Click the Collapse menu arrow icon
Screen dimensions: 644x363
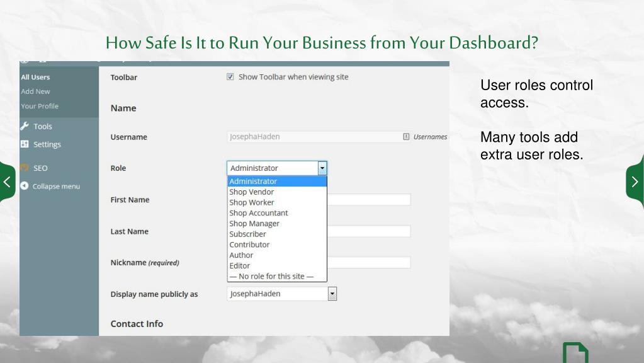[24, 186]
